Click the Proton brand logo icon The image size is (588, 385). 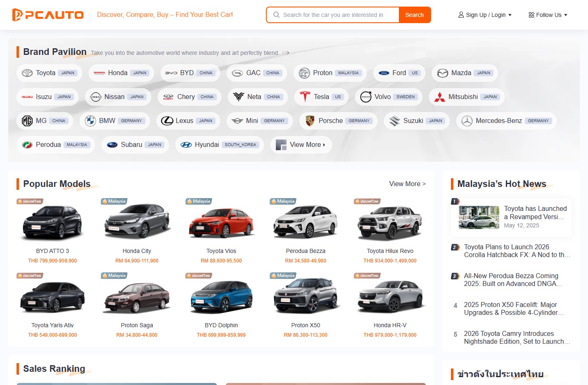pos(304,73)
